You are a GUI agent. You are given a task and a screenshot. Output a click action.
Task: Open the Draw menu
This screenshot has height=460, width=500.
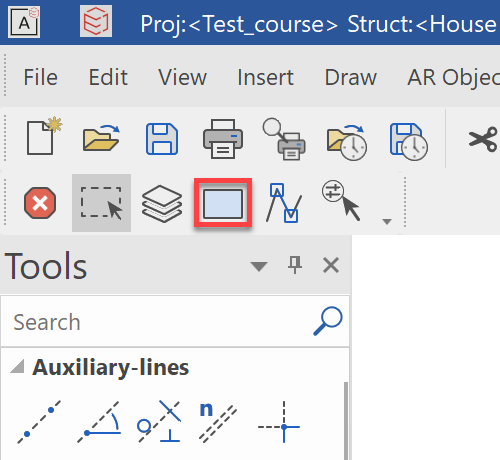click(x=351, y=77)
